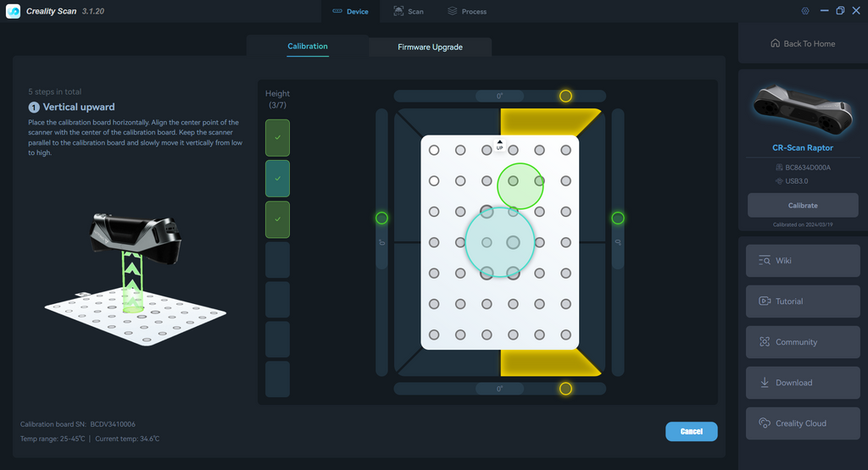Click the home icon in Back To Home
This screenshot has width=868, height=470.
coord(775,44)
